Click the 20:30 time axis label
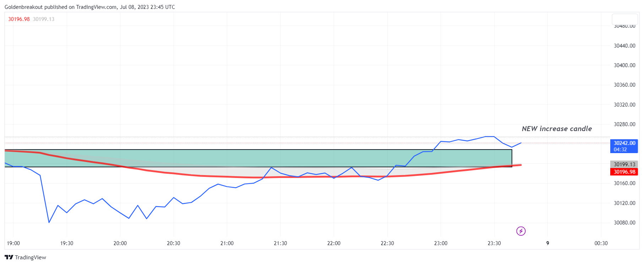644x265 pixels. click(x=174, y=243)
